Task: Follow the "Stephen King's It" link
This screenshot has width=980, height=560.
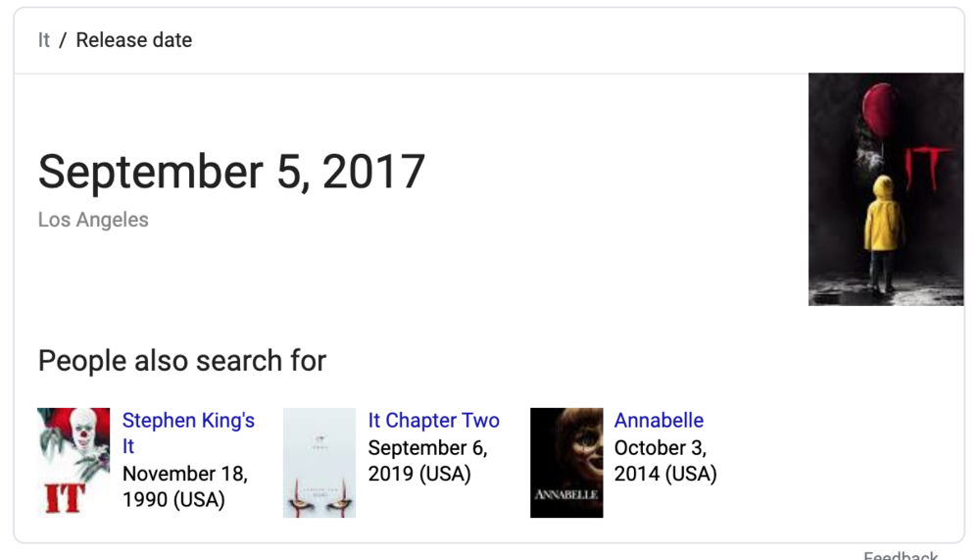Action: coord(188,421)
